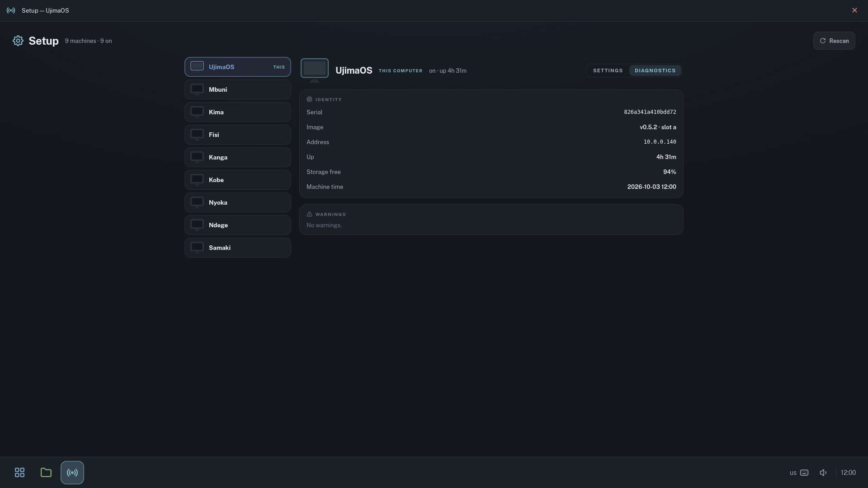868x488 pixels.
Task: Switch to the Settings tab
Action: [608, 70]
